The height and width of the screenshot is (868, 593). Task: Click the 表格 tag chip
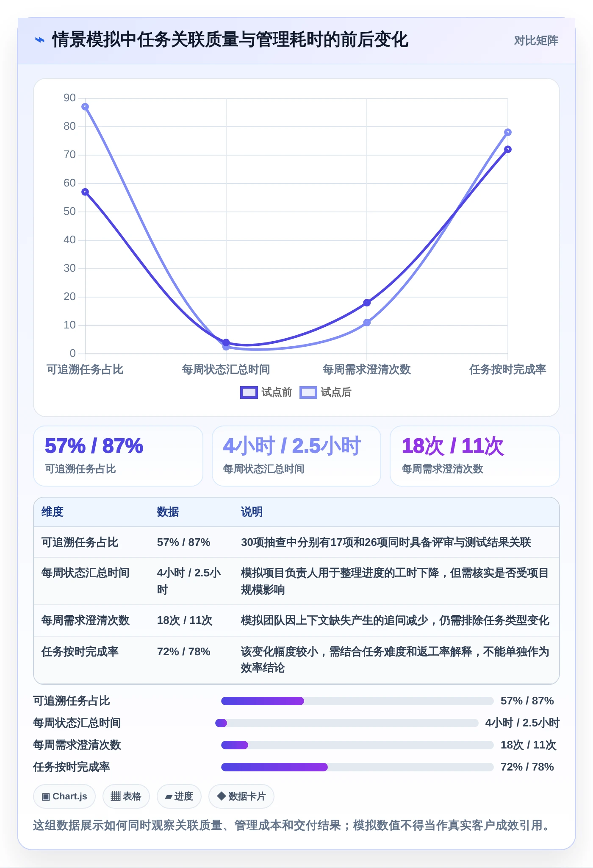pos(126,796)
